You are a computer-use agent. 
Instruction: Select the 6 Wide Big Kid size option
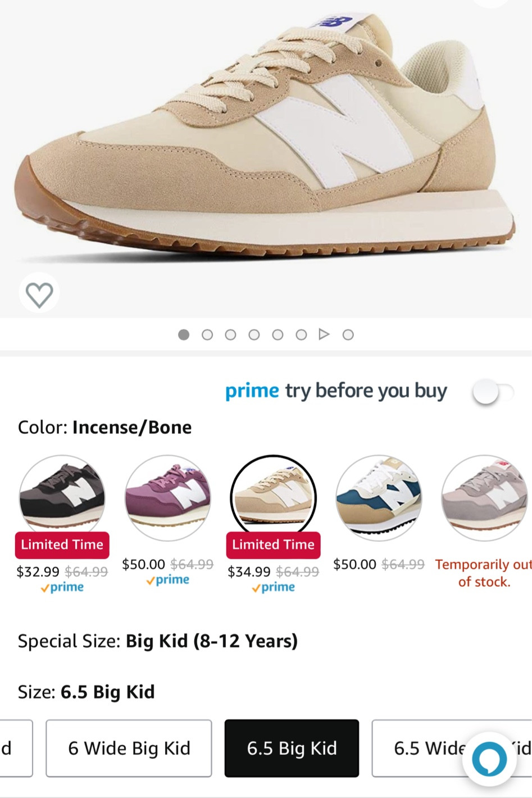pyautogui.click(x=128, y=748)
